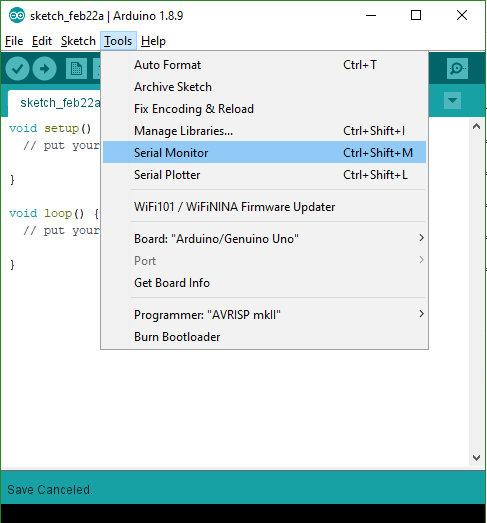Click the Arduino logo in title bar
This screenshot has height=523, width=487.
click(x=17, y=15)
